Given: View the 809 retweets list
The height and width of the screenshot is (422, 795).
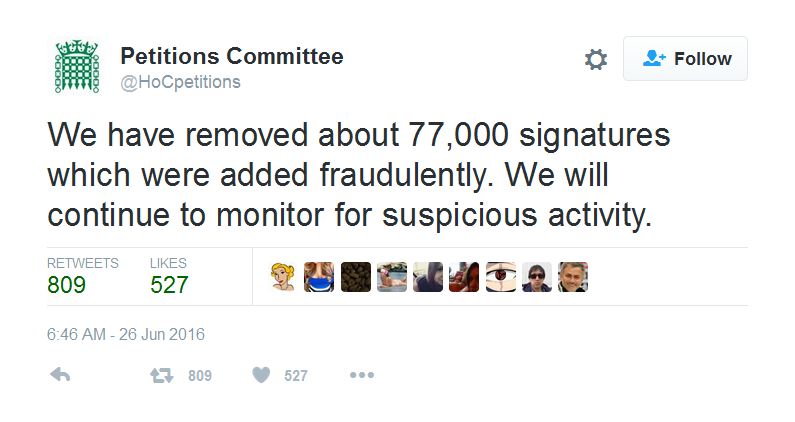Looking at the screenshot, I should (67, 285).
